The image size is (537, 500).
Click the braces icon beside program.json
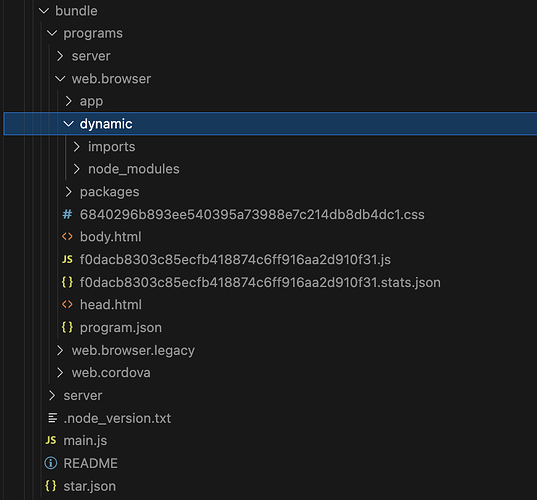pyautogui.click(x=67, y=327)
